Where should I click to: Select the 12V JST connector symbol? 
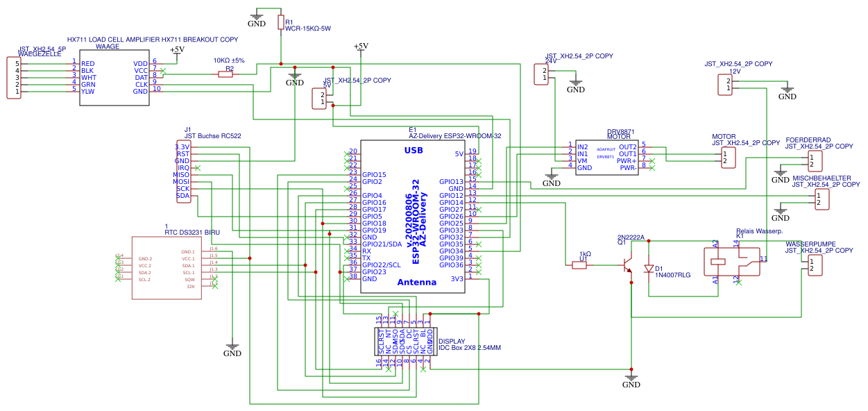(724, 85)
